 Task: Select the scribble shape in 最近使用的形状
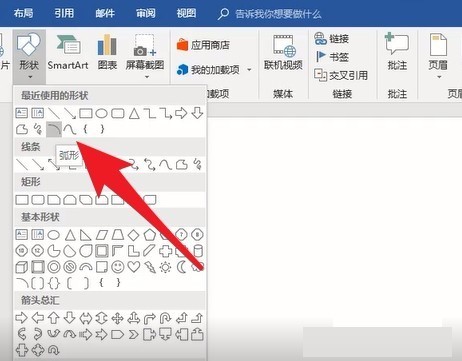[x=38, y=129]
